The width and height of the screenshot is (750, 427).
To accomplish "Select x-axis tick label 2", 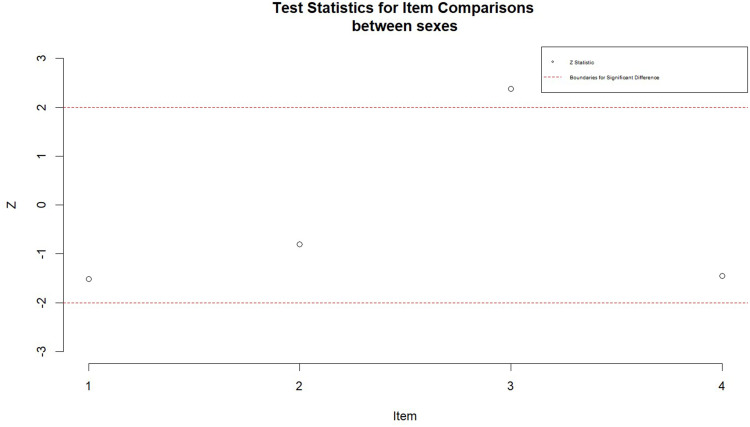I will [x=300, y=385].
